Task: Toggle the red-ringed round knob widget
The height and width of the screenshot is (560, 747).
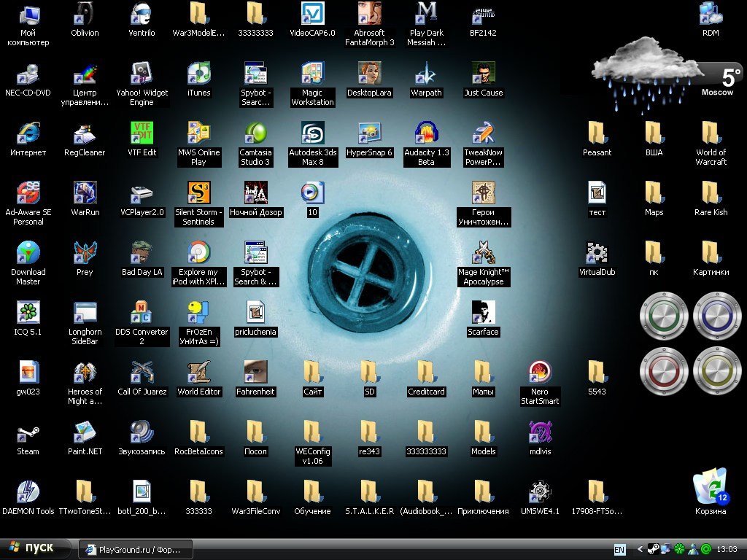Action: pyautogui.click(x=664, y=370)
